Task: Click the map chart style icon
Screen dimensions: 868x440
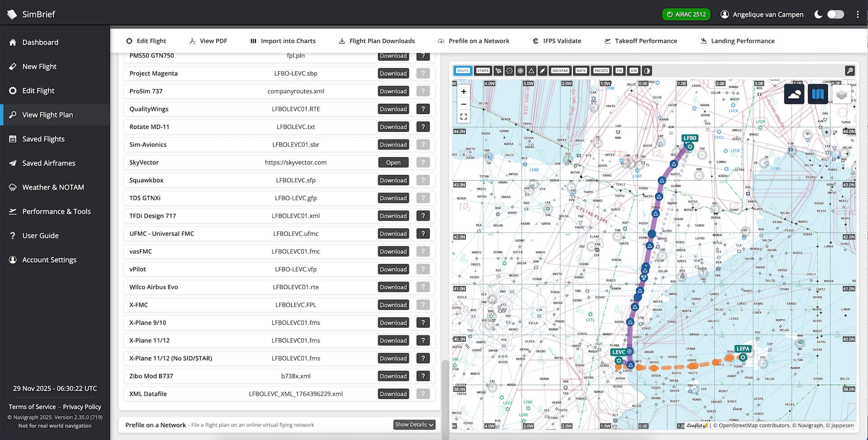Action: tap(817, 95)
